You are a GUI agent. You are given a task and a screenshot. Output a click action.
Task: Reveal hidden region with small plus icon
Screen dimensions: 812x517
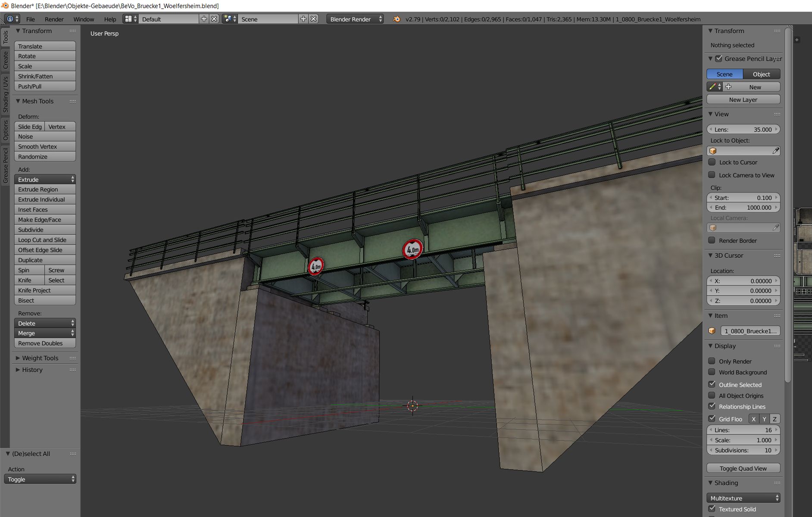797,40
